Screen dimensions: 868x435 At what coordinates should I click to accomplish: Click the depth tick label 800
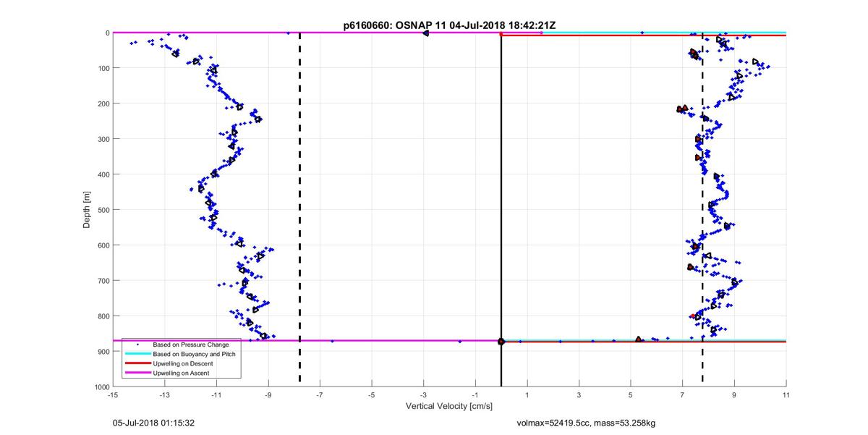coord(103,316)
